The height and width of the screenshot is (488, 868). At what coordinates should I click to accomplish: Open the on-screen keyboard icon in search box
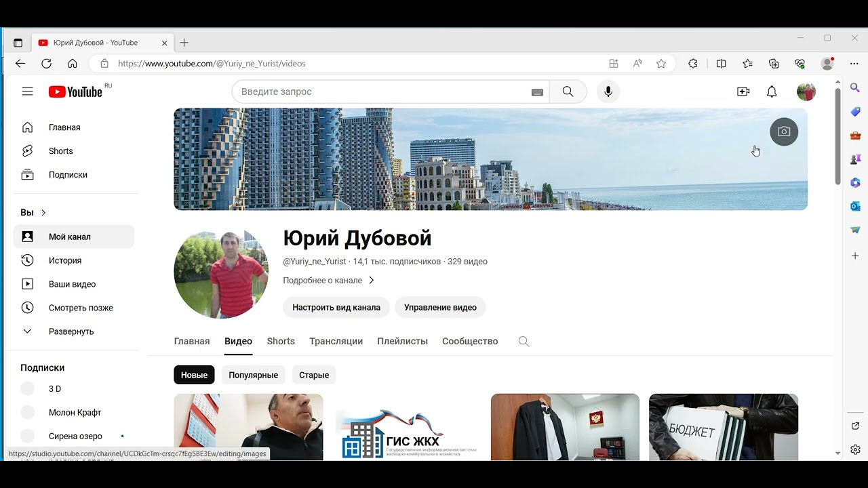(x=537, y=92)
